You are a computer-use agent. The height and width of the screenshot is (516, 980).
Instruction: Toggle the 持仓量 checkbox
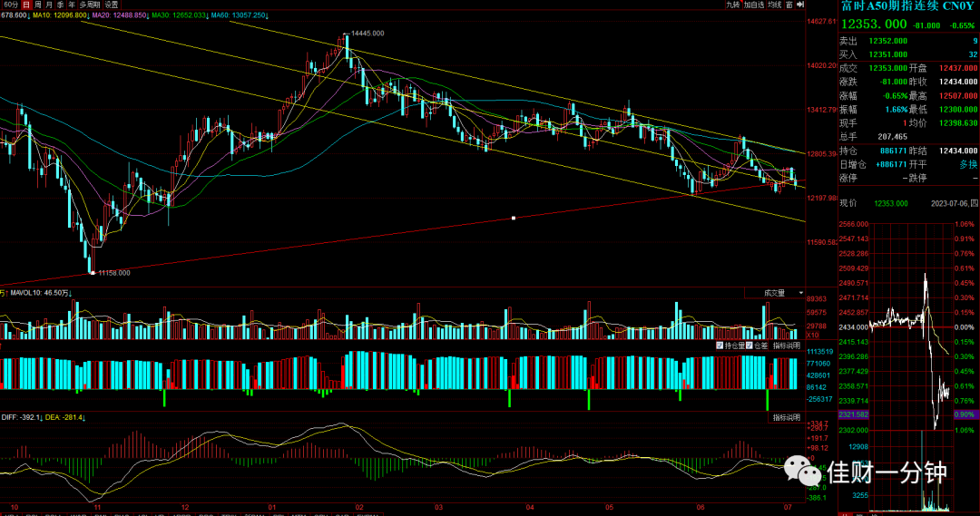(x=720, y=346)
